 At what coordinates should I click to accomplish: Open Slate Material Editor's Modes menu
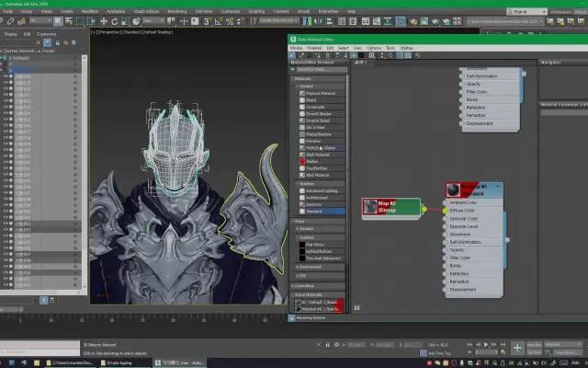pos(296,48)
